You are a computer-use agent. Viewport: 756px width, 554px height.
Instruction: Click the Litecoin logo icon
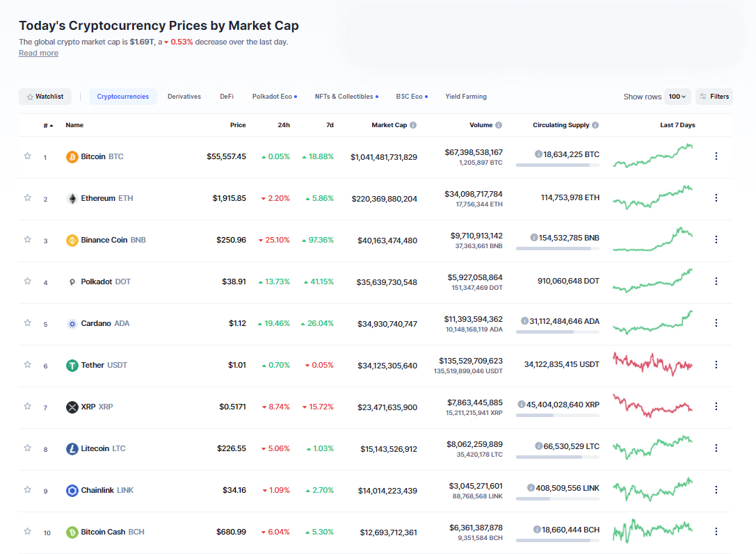[72, 449]
